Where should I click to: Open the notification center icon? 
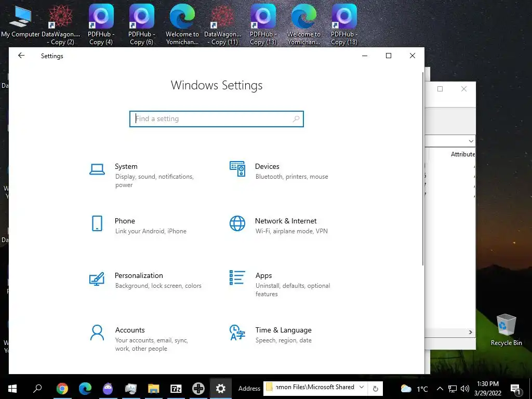click(x=515, y=389)
